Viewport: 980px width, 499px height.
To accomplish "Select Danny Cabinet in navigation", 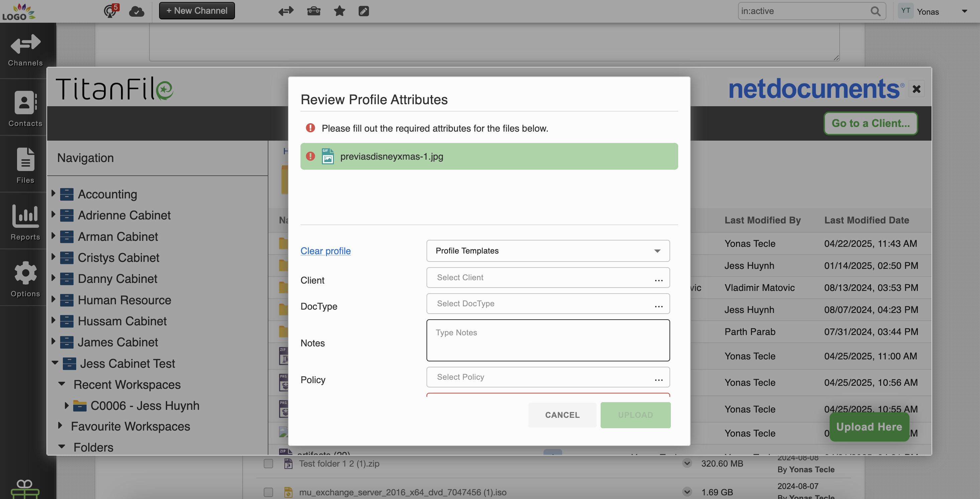I will pos(117,279).
